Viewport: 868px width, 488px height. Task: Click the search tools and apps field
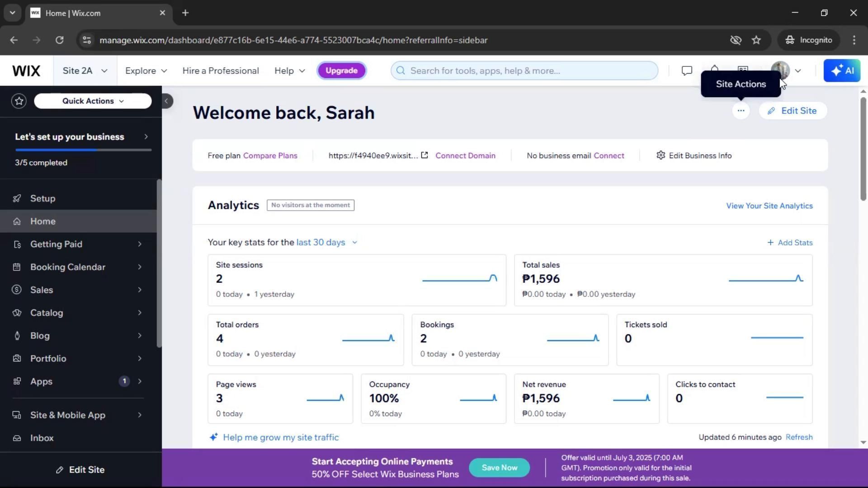click(x=524, y=70)
